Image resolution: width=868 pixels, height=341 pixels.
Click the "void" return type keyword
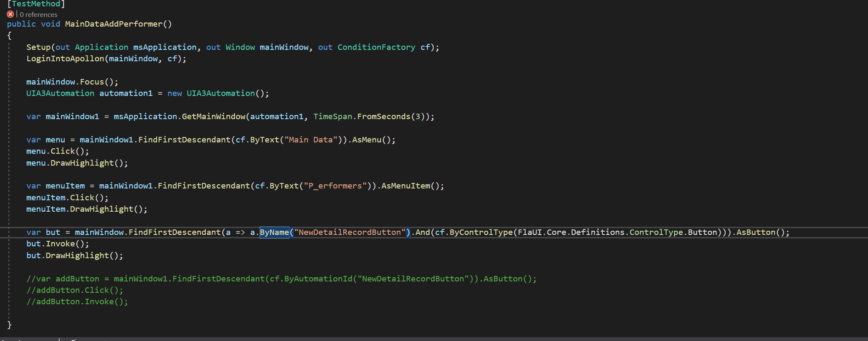click(x=51, y=24)
